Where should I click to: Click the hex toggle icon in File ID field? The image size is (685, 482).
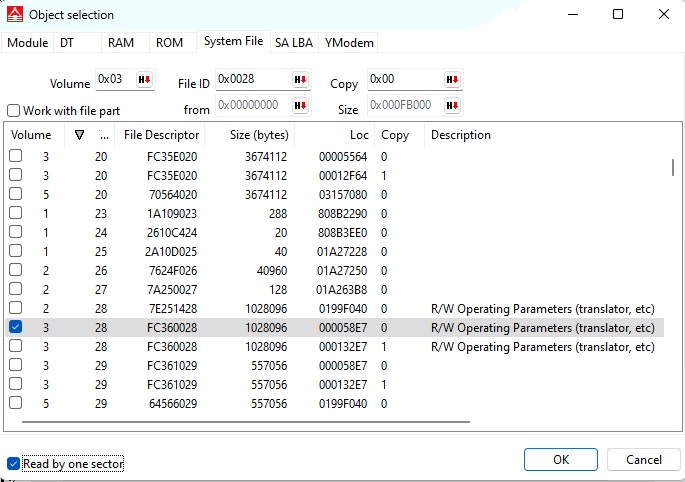(301, 80)
